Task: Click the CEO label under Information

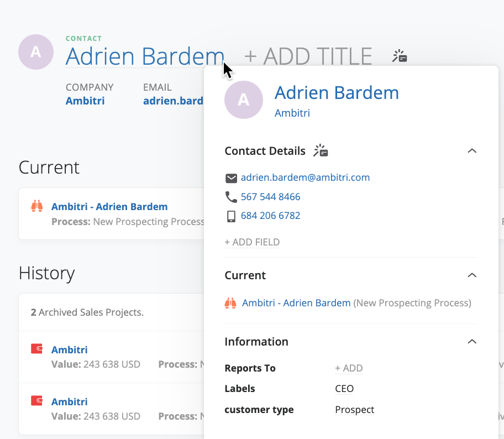Action: (x=344, y=389)
